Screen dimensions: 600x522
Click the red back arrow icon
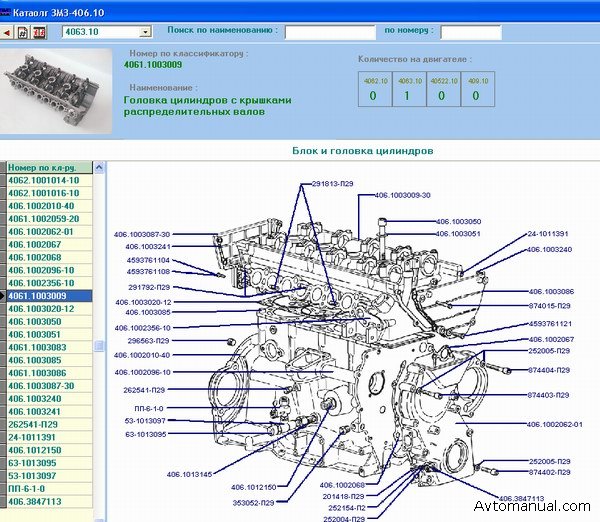(7, 33)
